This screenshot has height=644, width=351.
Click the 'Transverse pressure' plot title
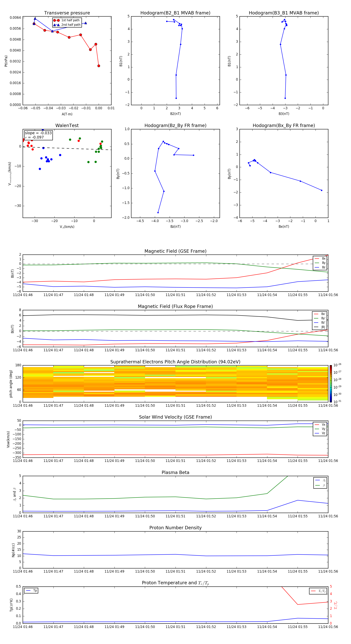67,13
